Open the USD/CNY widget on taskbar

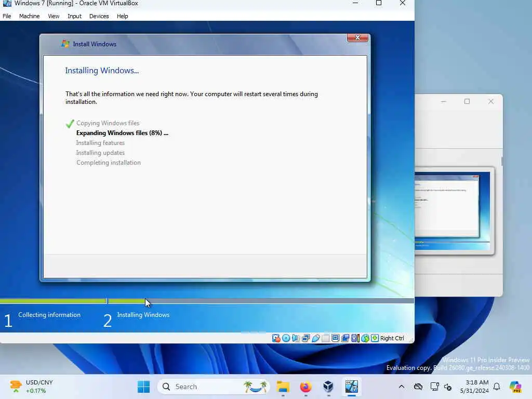(x=31, y=387)
